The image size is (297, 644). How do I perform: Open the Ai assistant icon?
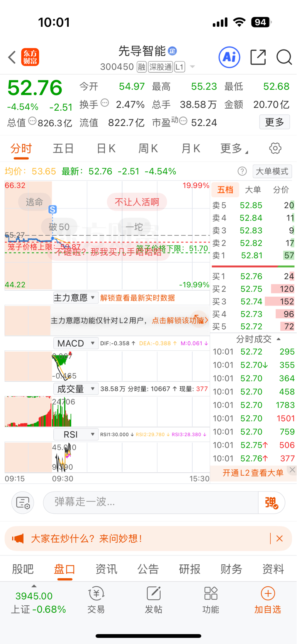click(229, 57)
